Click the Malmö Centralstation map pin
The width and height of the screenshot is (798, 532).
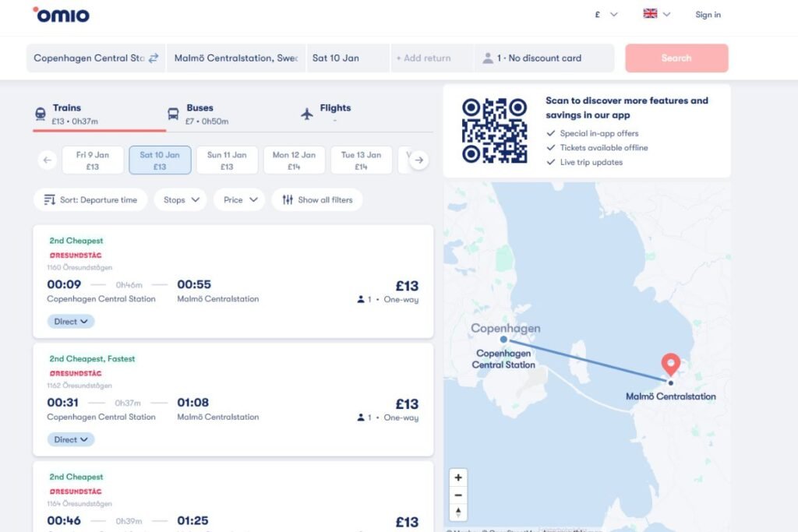[670, 363]
